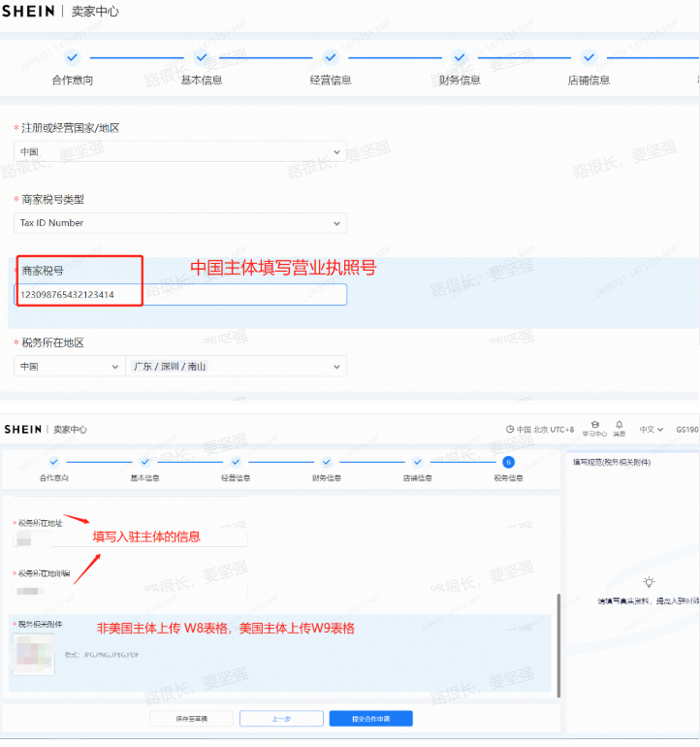Click the 中国 北京 UTC+8 timezone text
This screenshot has width=700, height=747.
click(x=545, y=429)
